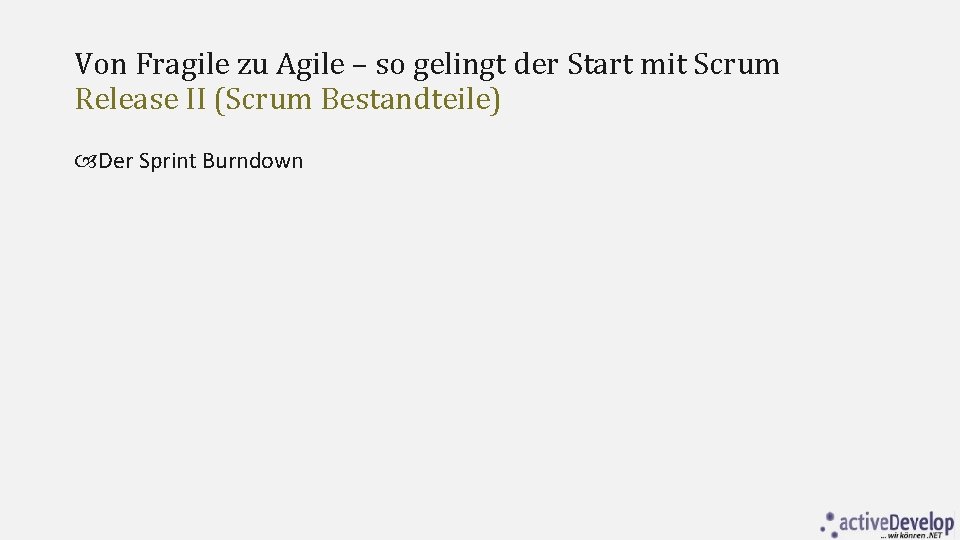Click the word 'Release' in the subtitle
Image resolution: width=960 pixels, height=540 pixels.
click(126, 99)
